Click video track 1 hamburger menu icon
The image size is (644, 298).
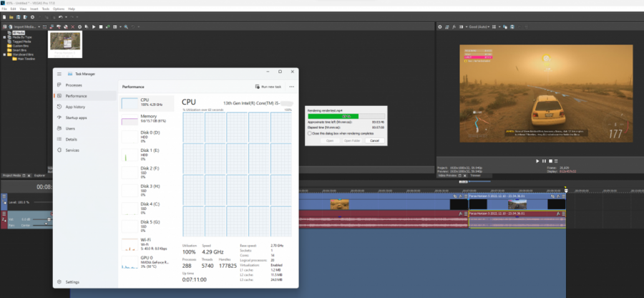pos(4,196)
